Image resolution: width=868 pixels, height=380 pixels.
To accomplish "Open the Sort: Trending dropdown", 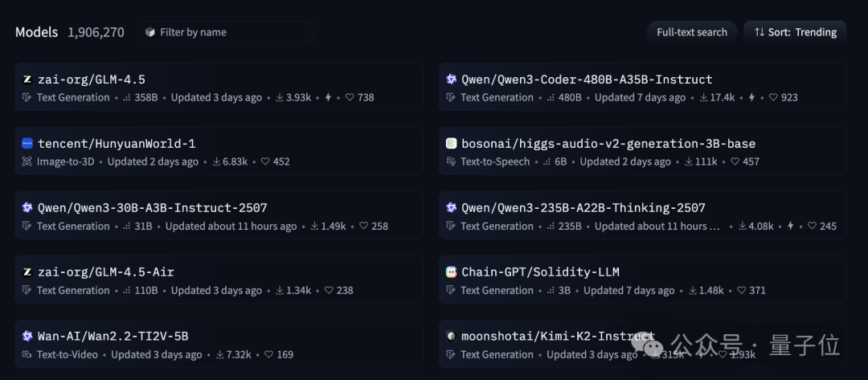I will click(x=795, y=32).
